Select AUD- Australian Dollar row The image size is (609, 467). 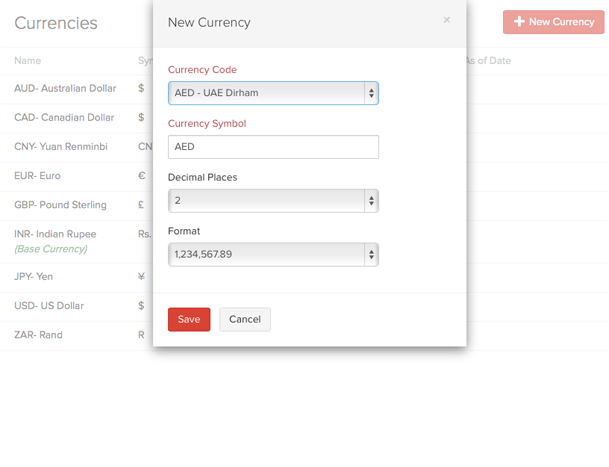coord(64,88)
